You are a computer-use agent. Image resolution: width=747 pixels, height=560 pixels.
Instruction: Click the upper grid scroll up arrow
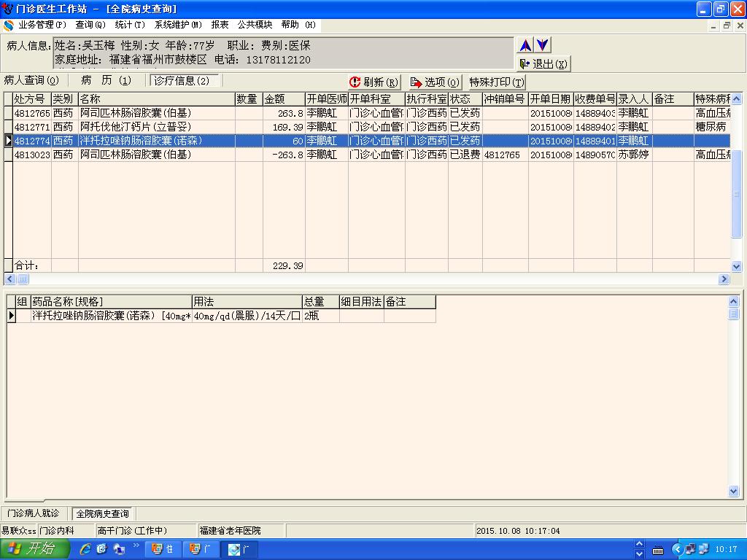[736, 99]
